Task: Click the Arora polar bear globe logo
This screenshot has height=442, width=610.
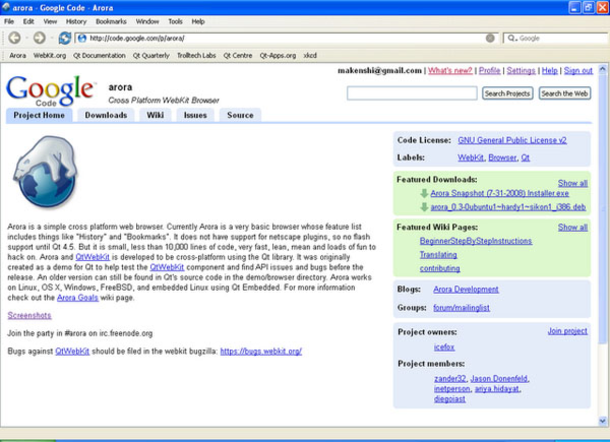Action: click(x=46, y=172)
